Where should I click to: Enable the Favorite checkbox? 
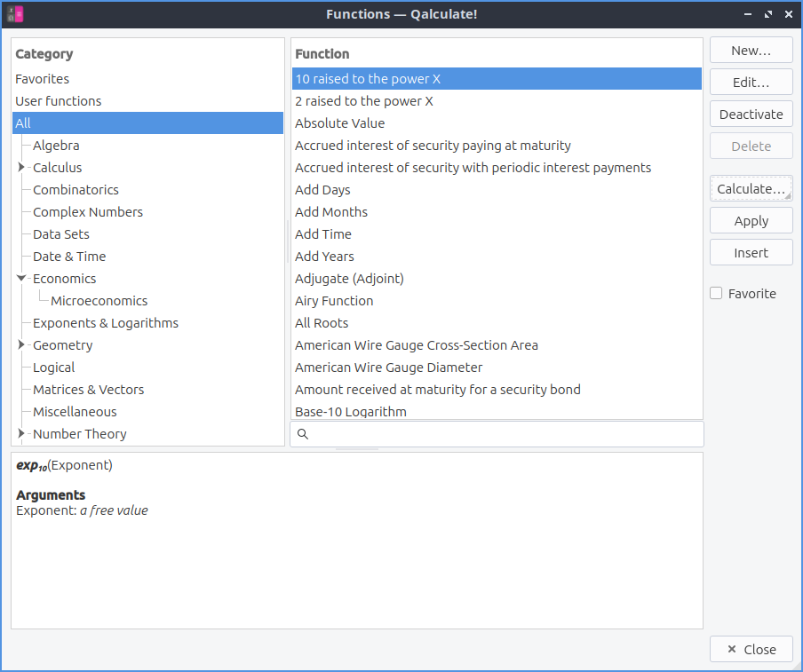tap(717, 294)
